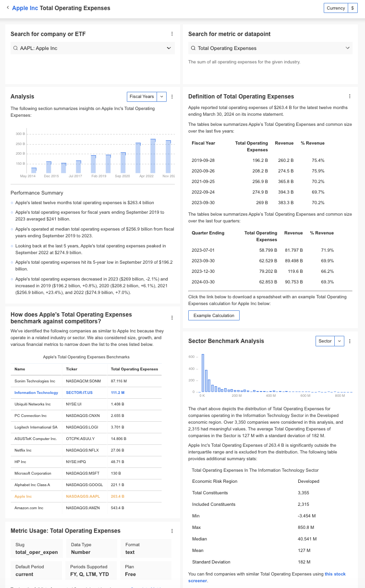The image size is (365, 588).
Task: Click the 274.9 B expense value
Action: (x=261, y=192)
